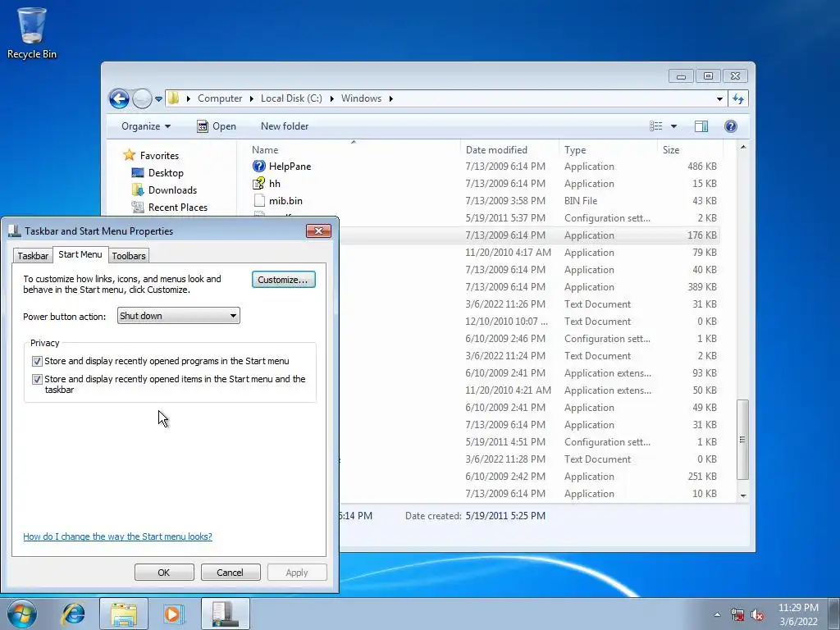The image size is (840, 630).
Task: Click the network status tray icon
Action: 737,614
